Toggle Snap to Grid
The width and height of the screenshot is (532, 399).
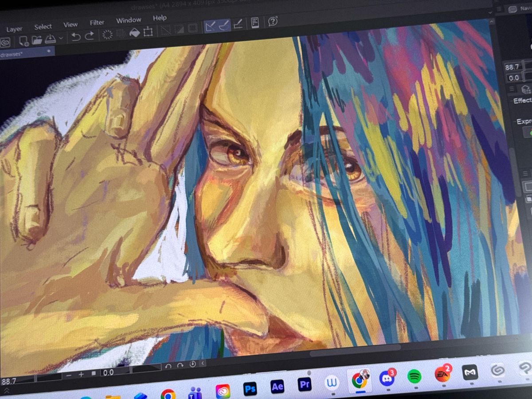[x=238, y=24]
